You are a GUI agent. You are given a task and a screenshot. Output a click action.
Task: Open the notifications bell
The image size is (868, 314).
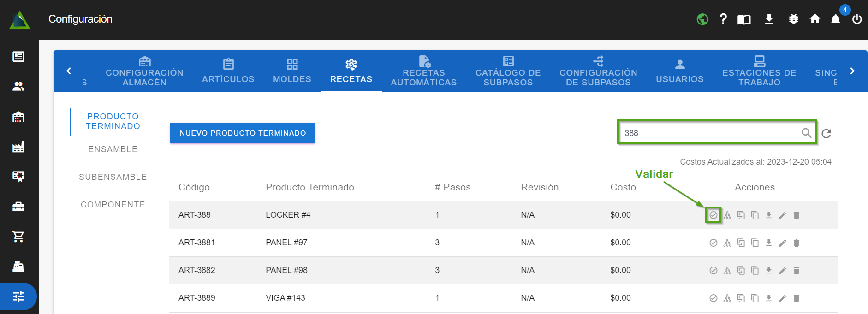pyautogui.click(x=835, y=19)
